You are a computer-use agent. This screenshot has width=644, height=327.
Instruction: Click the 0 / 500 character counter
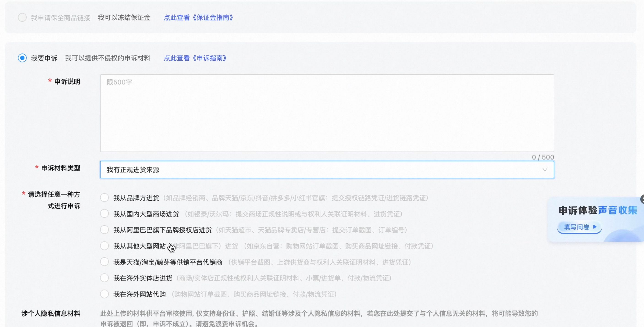[543, 157]
